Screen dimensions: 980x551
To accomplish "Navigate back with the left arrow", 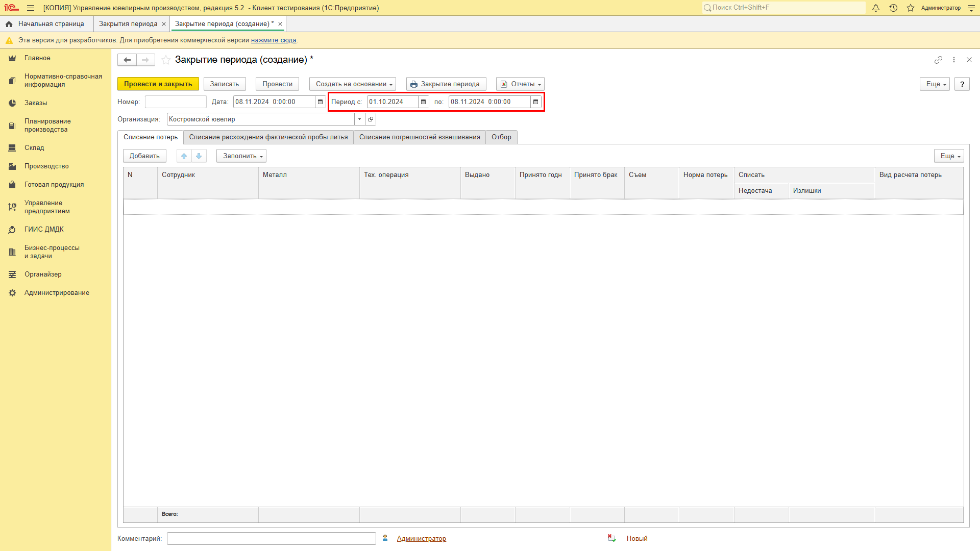I will click(127, 60).
